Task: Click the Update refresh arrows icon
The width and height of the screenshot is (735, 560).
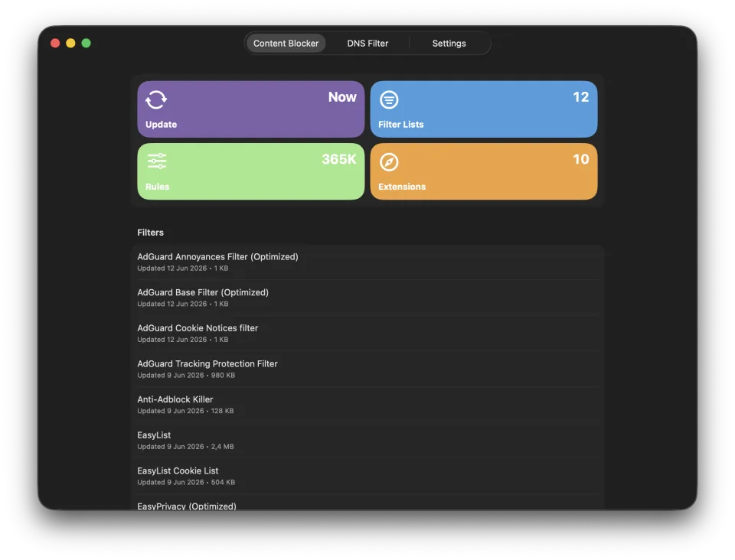Action: [x=156, y=99]
